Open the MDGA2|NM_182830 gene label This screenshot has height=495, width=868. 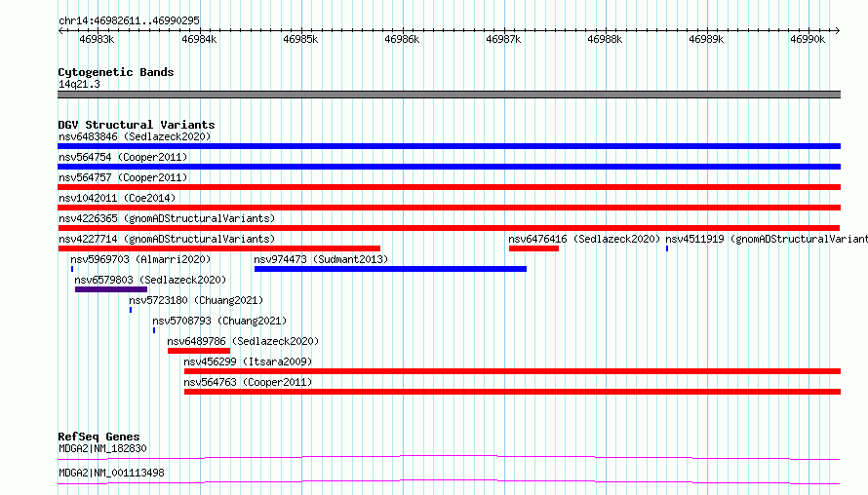(x=102, y=448)
